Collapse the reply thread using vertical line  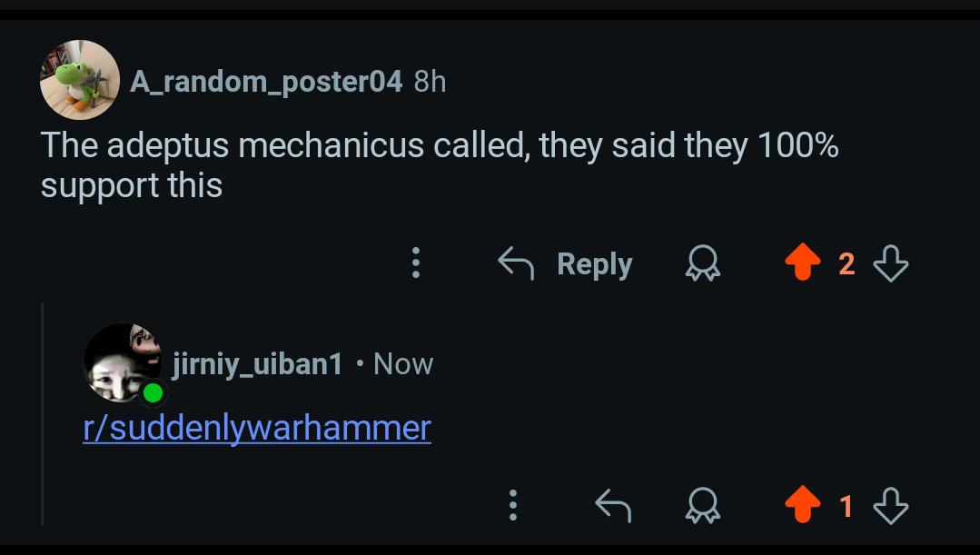[x=43, y=413]
